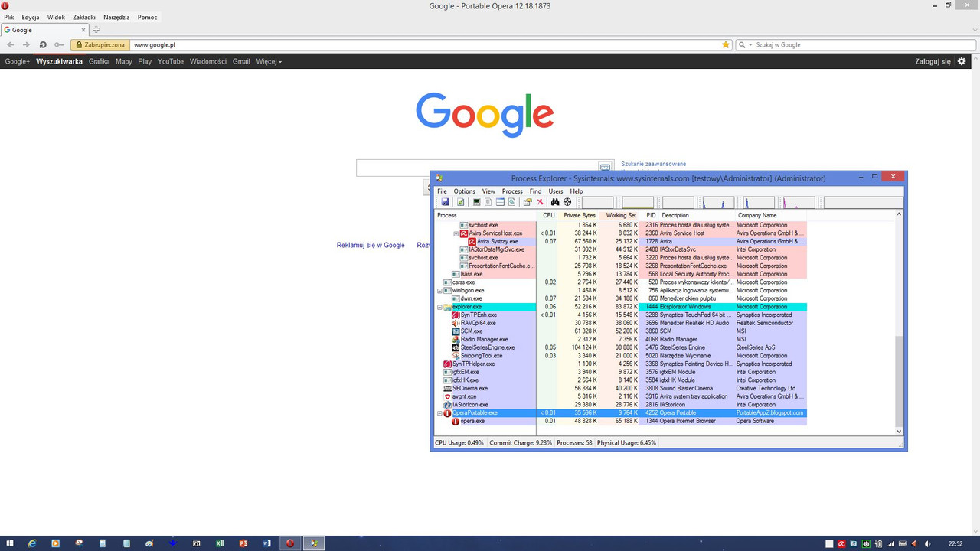Image resolution: width=980 pixels, height=551 pixels.
Task: Open Gmail in Google top bar
Action: (x=241, y=61)
